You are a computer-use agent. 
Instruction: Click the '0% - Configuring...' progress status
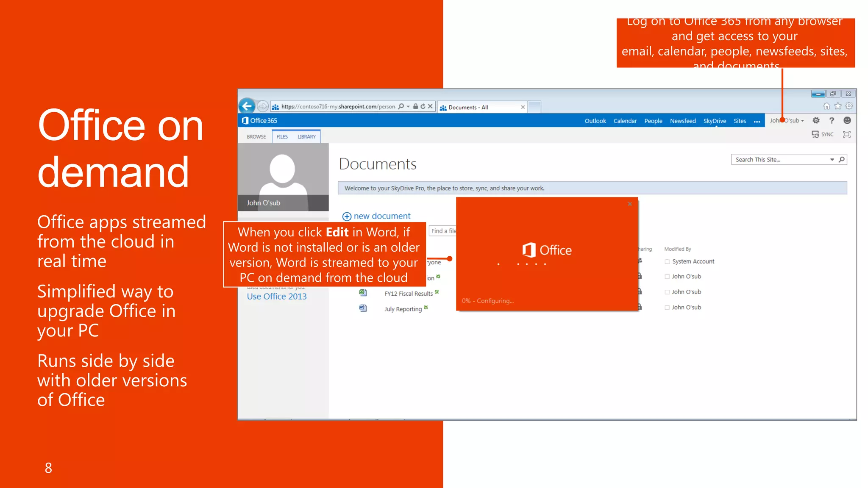(x=488, y=301)
